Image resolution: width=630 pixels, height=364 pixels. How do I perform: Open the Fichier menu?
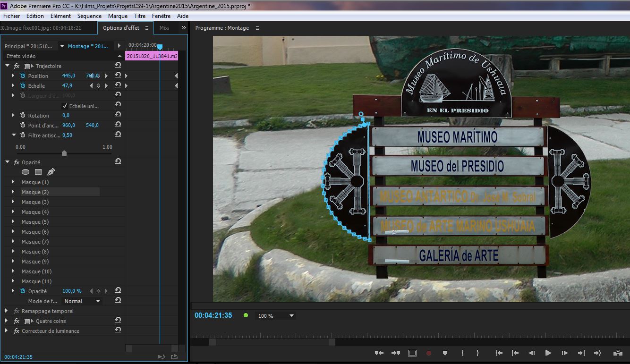(12, 16)
